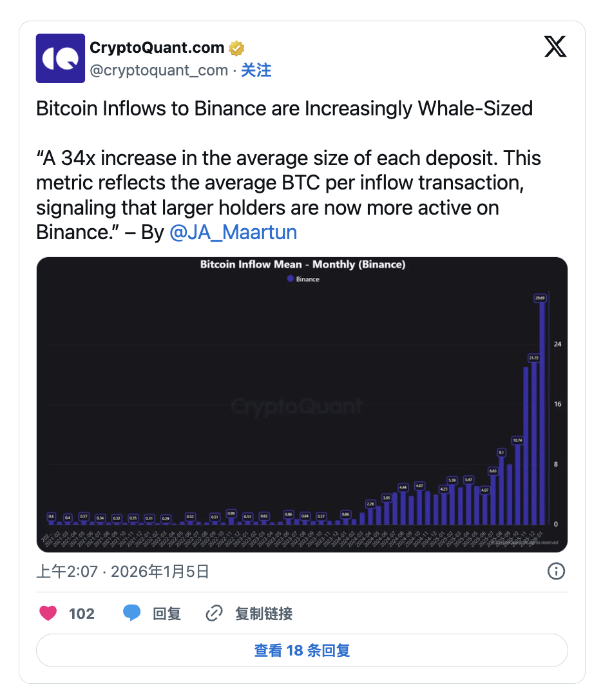Toggle the Binance legend dot in chart

291,279
